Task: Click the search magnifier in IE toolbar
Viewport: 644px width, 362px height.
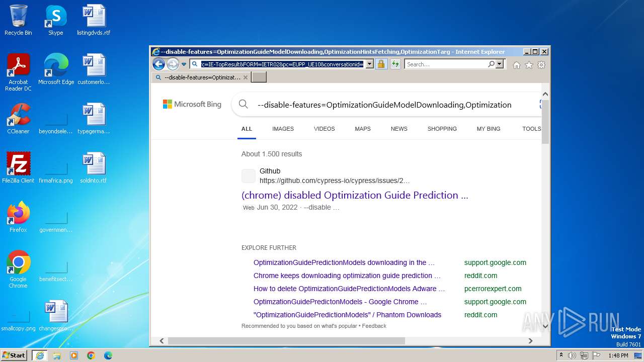Action: pos(492,64)
